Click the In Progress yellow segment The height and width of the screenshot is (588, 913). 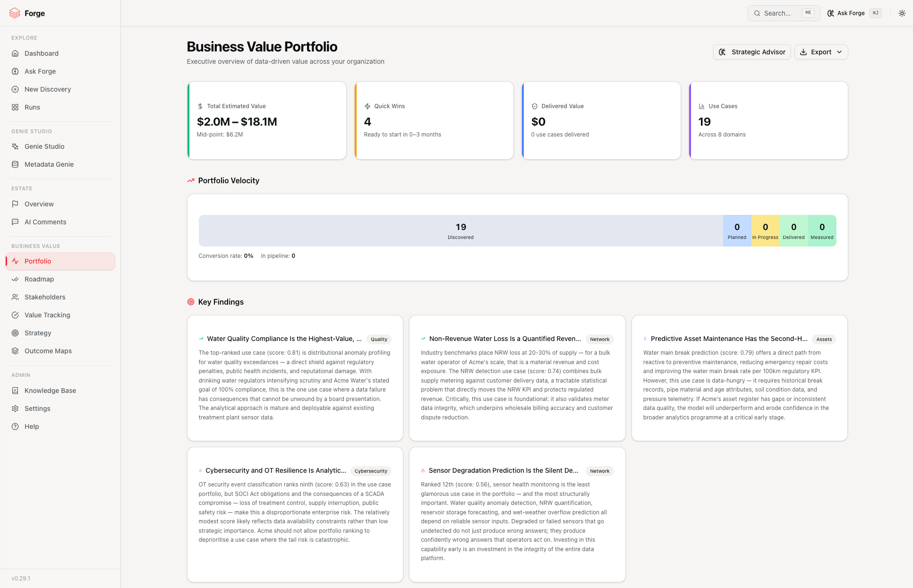(x=765, y=230)
